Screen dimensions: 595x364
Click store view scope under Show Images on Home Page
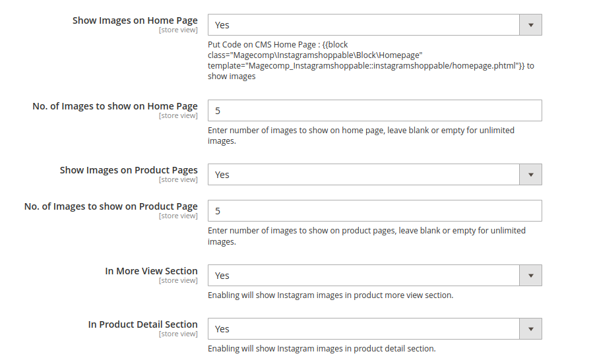(178, 30)
